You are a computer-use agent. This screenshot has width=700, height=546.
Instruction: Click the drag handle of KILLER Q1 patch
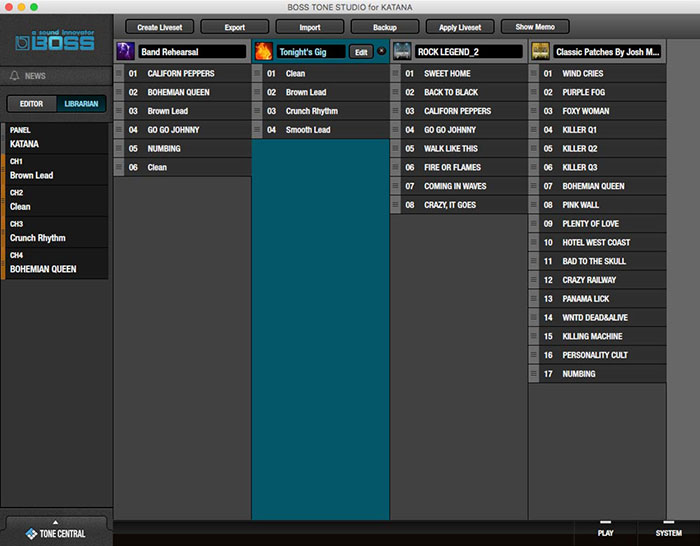pos(534,129)
